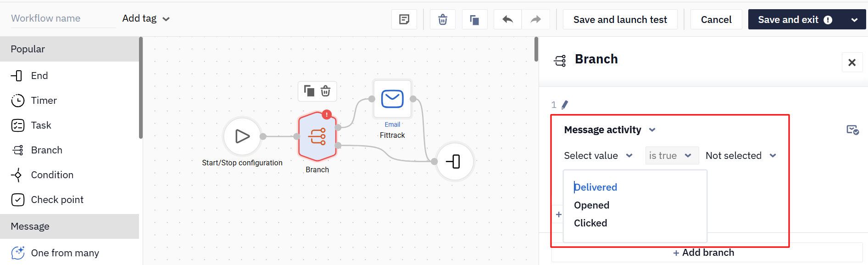
Task: Select the orange Branch hexagon node
Action: (x=317, y=136)
